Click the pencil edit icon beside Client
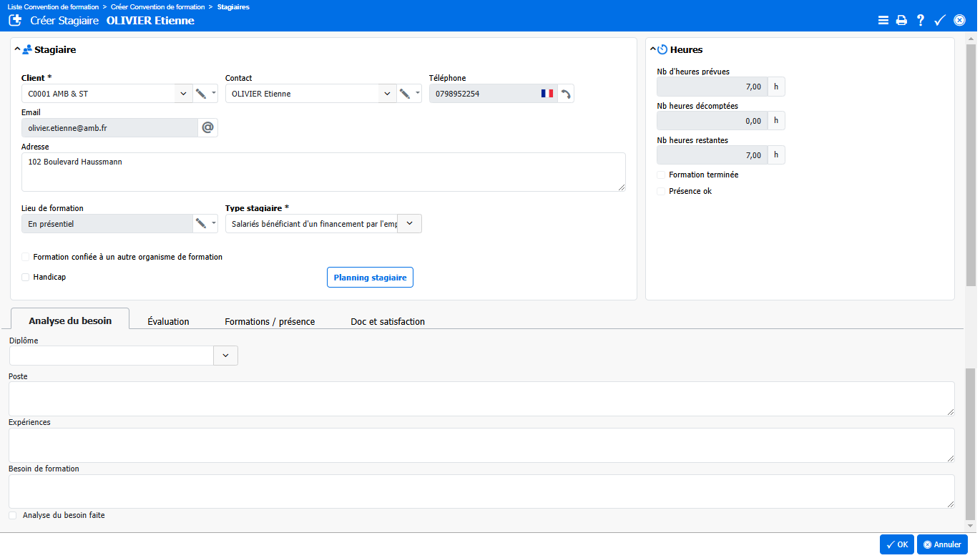The width and height of the screenshot is (980, 558). coord(201,94)
